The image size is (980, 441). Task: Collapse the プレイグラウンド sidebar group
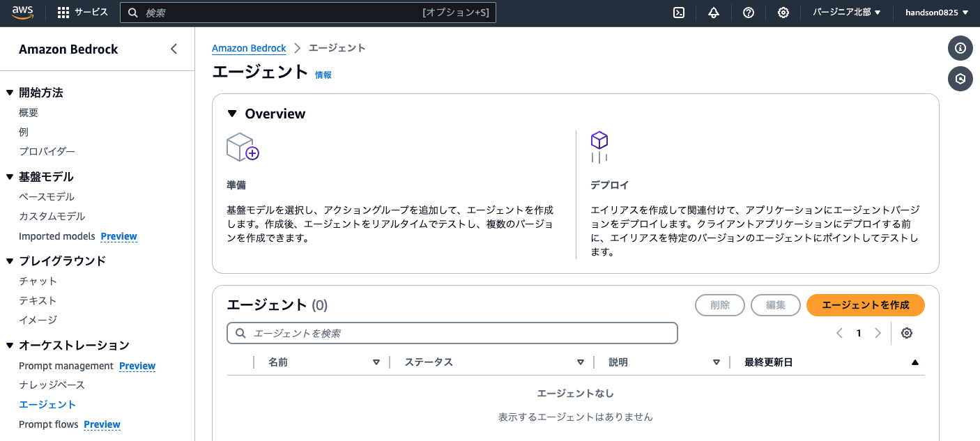point(10,261)
